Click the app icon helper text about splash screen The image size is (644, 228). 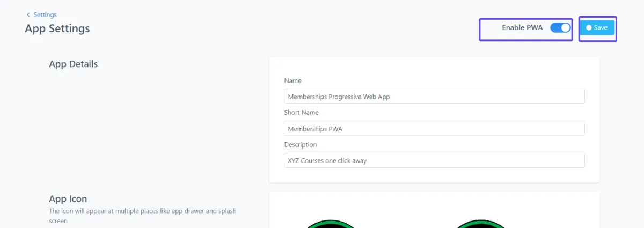[x=143, y=216]
